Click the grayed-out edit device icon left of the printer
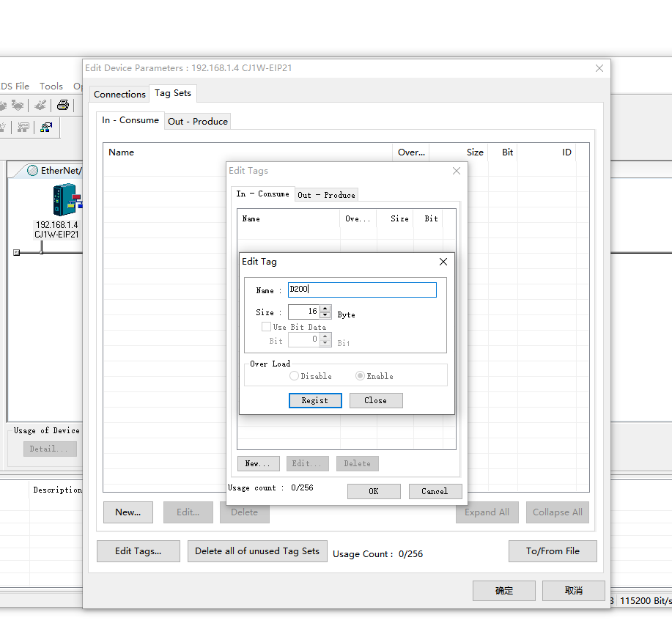 [40, 105]
